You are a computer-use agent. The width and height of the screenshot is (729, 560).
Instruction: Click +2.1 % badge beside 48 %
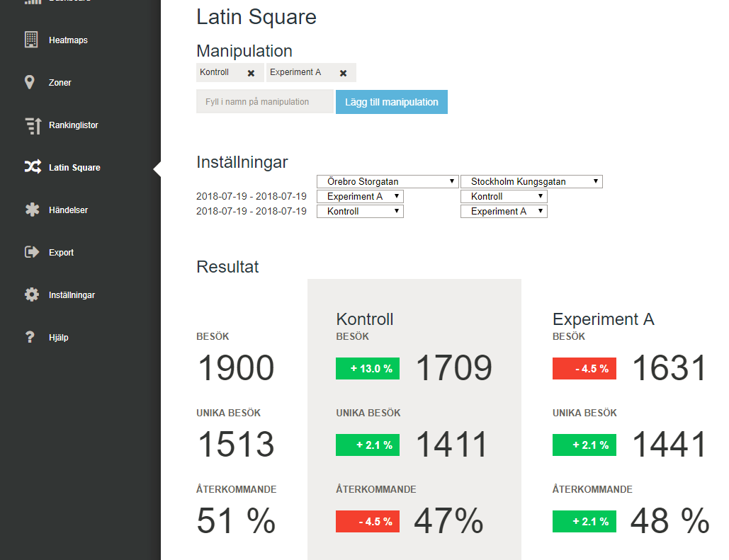coord(584,522)
